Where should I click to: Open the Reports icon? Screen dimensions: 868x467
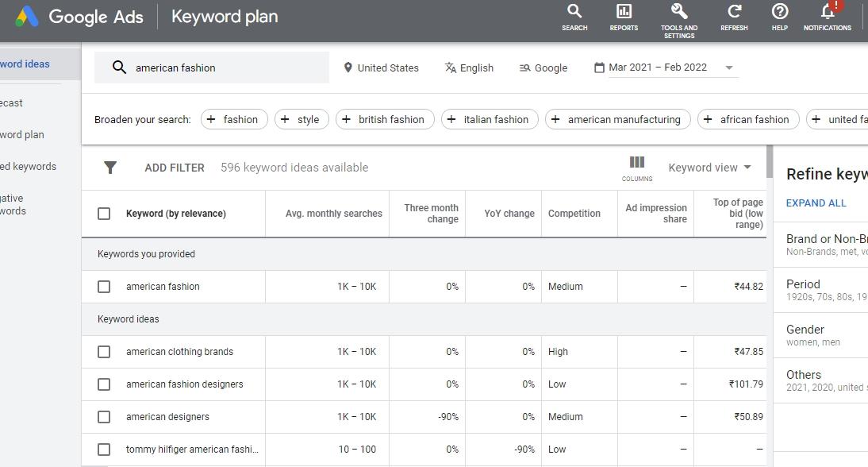click(x=624, y=17)
